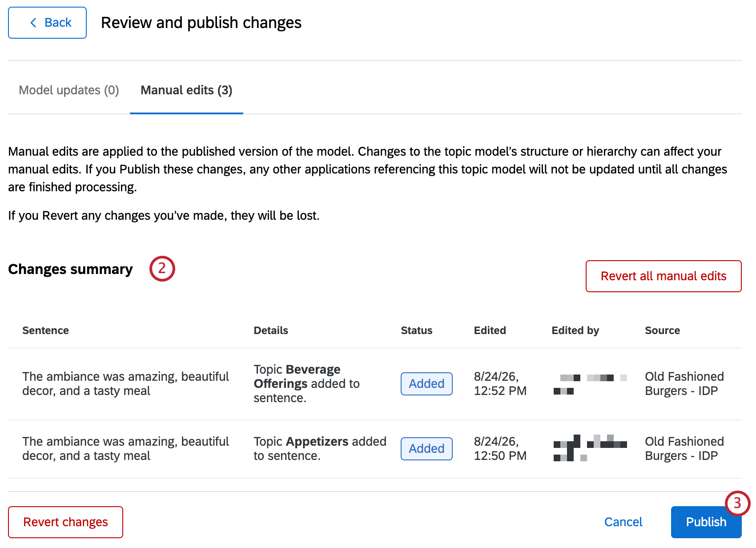Click the Source column header
This screenshot has height=548, width=756.
coord(663,330)
